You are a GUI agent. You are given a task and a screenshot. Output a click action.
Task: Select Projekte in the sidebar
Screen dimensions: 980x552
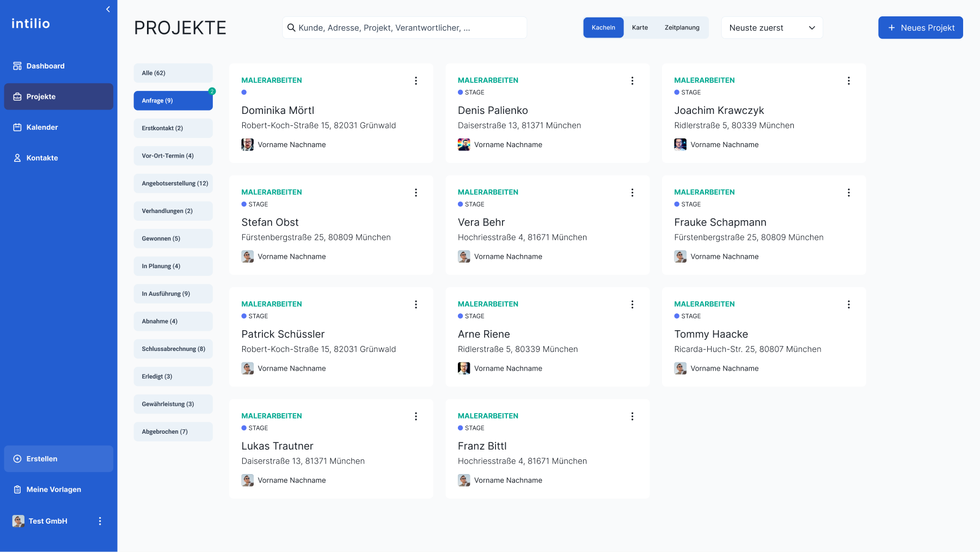click(x=59, y=96)
